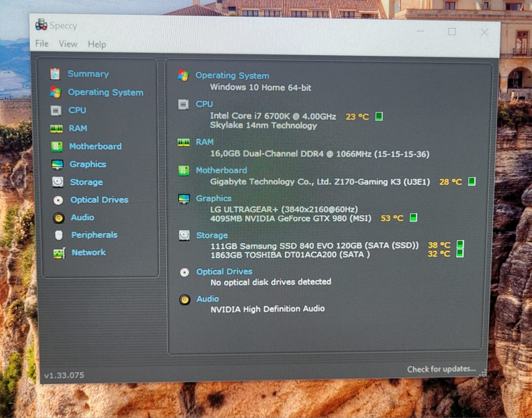Viewport: 532px width, 418px height.
Task: Click the RAM stick icon in summary pane
Action: [x=183, y=142]
